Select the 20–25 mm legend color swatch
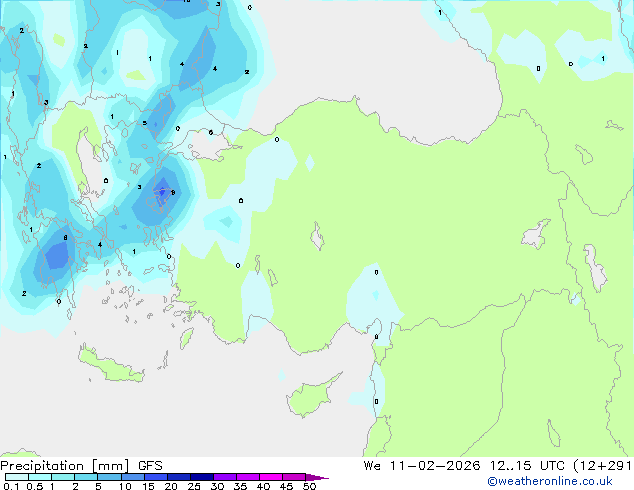The height and width of the screenshot is (490, 634). coord(178,477)
